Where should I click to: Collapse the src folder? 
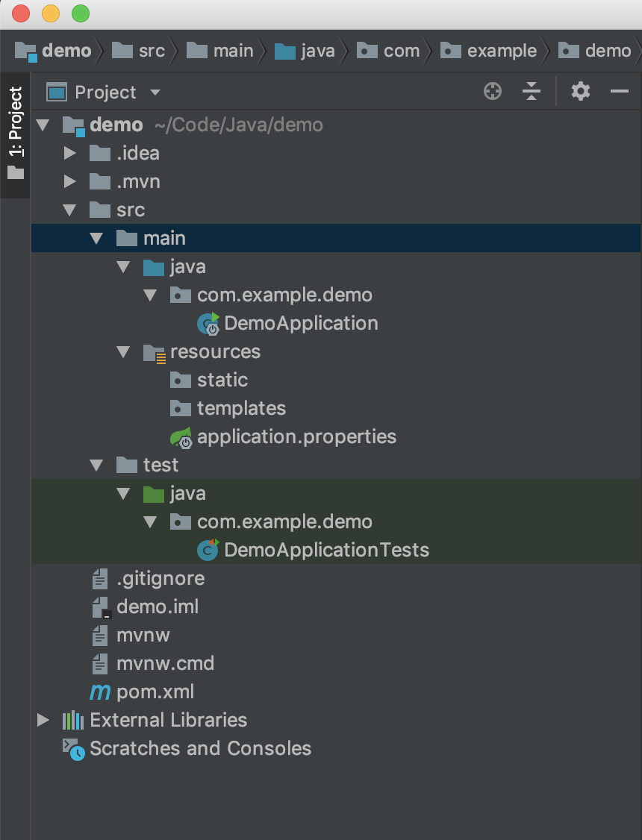click(x=70, y=210)
